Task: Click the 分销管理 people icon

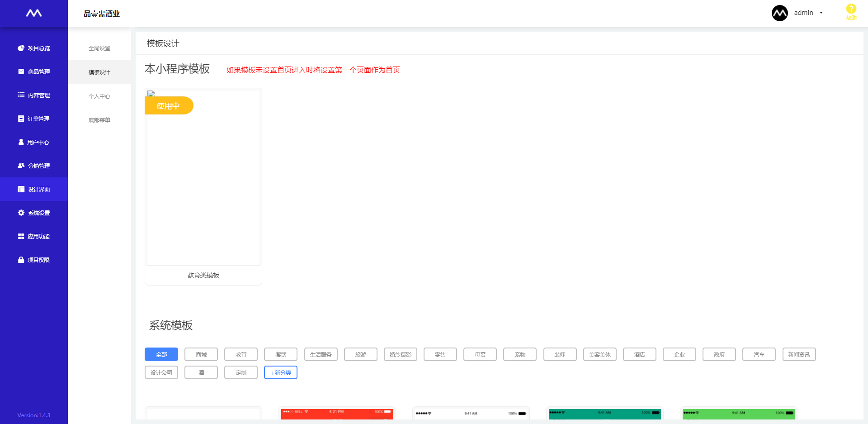Action: tap(21, 166)
